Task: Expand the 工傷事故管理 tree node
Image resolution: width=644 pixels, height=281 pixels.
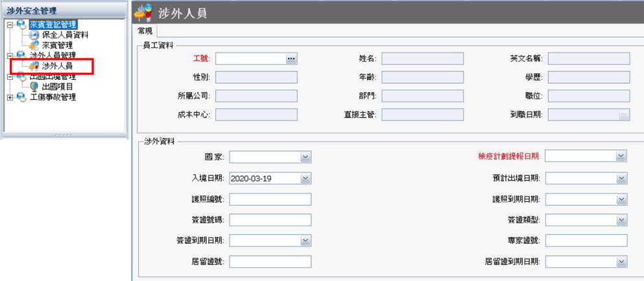Action: coord(9,97)
